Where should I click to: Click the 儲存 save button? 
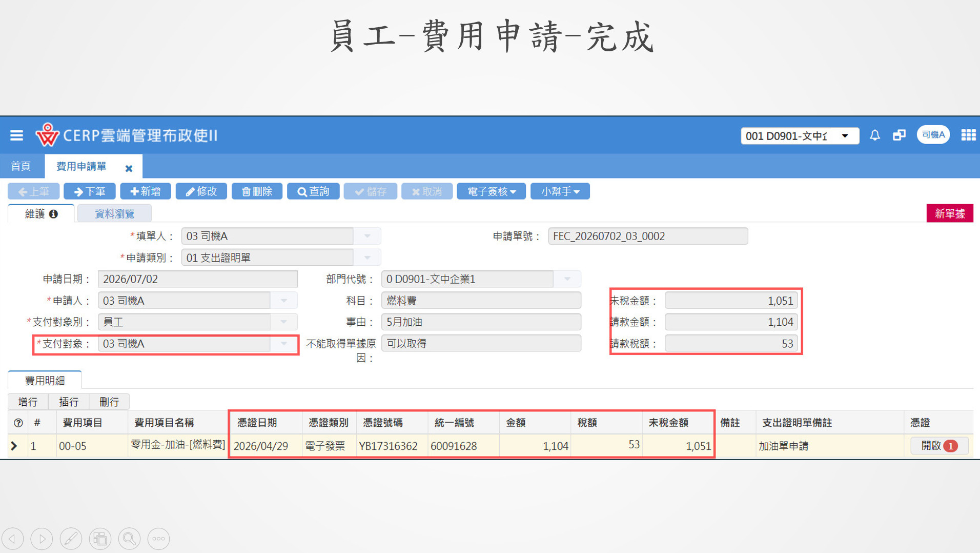pyautogui.click(x=371, y=191)
